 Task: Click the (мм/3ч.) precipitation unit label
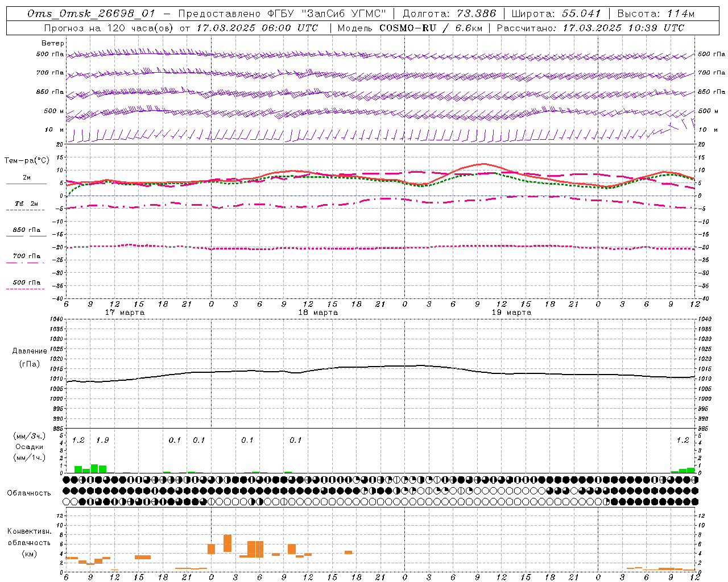(x=30, y=436)
